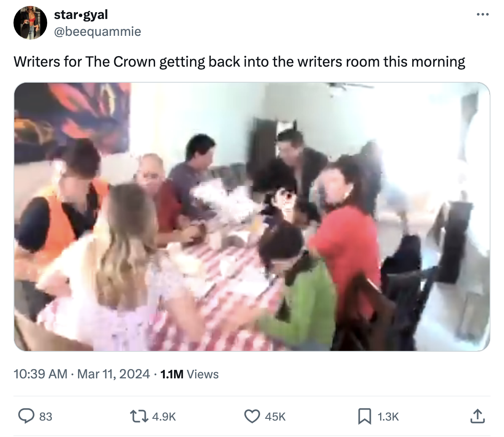This screenshot has width=504, height=437.
Task: Open the three-dot More options menu
Action: tap(483, 15)
